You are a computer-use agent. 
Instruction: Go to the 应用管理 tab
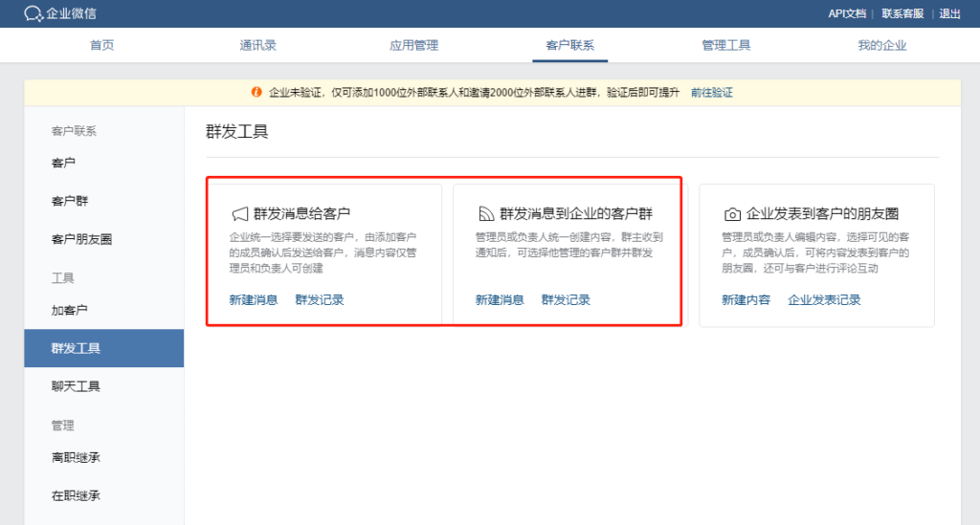(x=413, y=46)
